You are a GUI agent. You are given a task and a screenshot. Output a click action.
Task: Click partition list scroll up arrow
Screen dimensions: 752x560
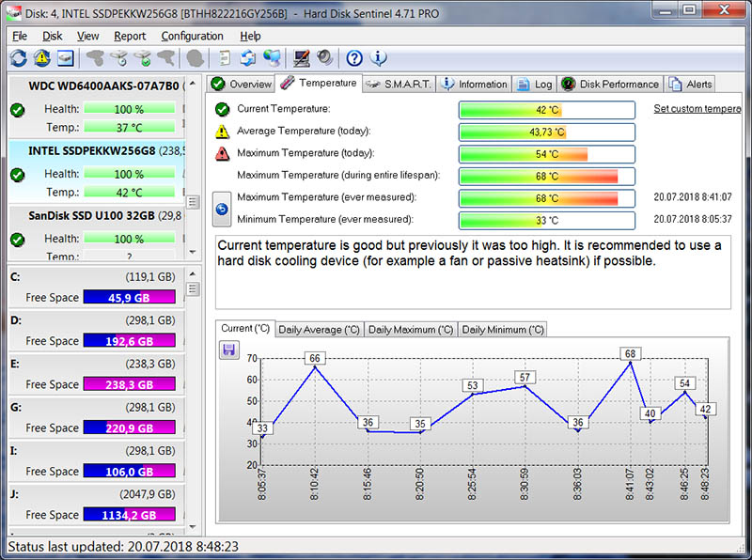(x=193, y=274)
